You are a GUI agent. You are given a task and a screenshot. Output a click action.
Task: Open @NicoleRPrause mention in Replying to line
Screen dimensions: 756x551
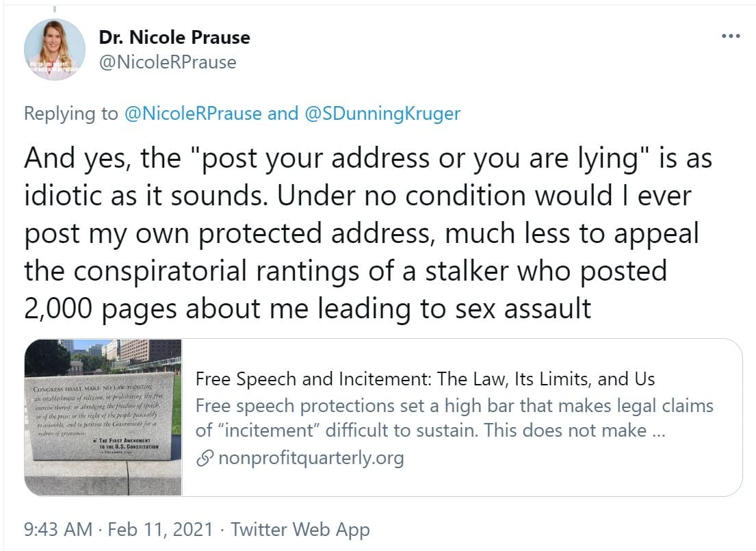click(x=193, y=113)
